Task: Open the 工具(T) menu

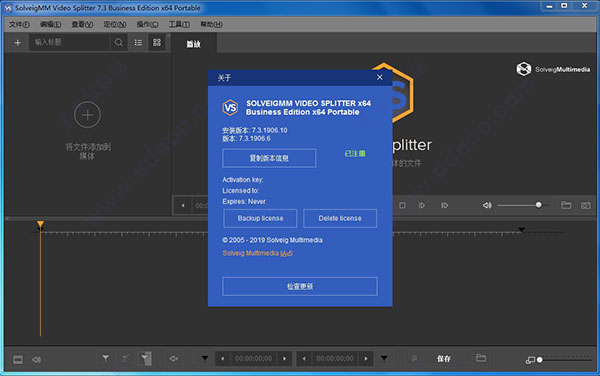Action: (179, 24)
